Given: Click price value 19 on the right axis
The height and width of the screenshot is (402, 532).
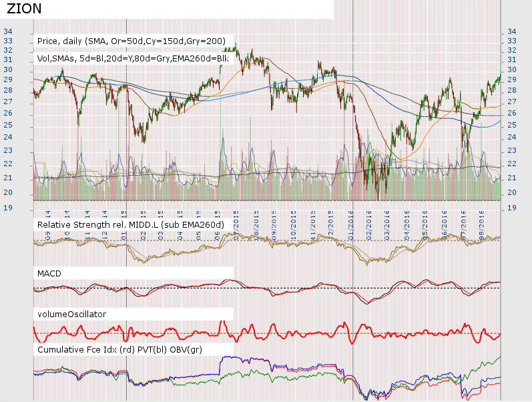Looking at the screenshot, I should pyautogui.click(x=512, y=208).
